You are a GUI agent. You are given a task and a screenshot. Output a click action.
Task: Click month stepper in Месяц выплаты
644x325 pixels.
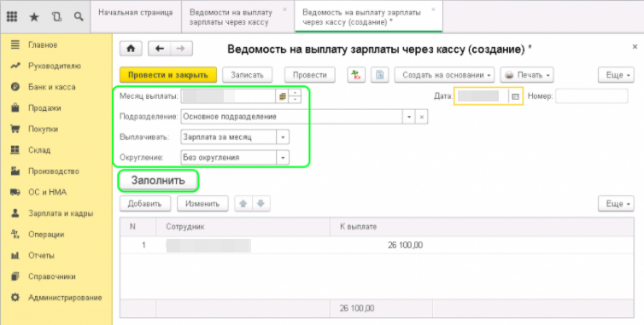(x=295, y=96)
